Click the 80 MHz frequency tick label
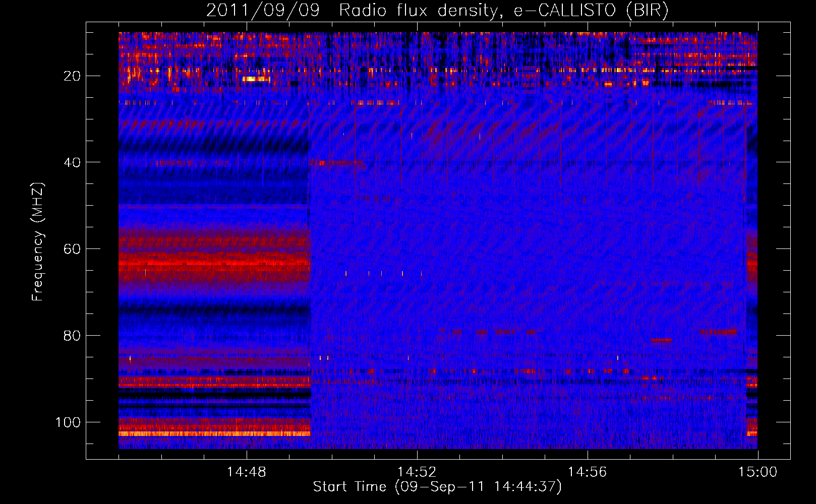Screen dimensions: 816x504 point(72,336)
